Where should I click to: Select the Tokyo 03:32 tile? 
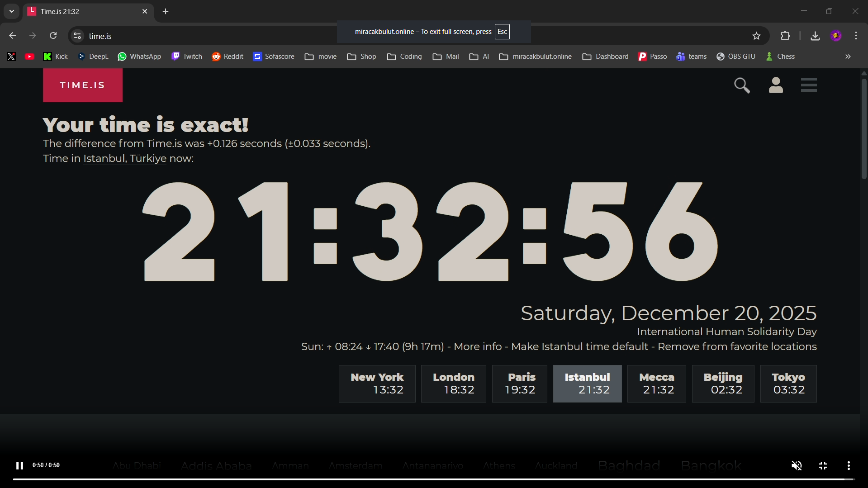pyautogui.click(x=788, y=384)
